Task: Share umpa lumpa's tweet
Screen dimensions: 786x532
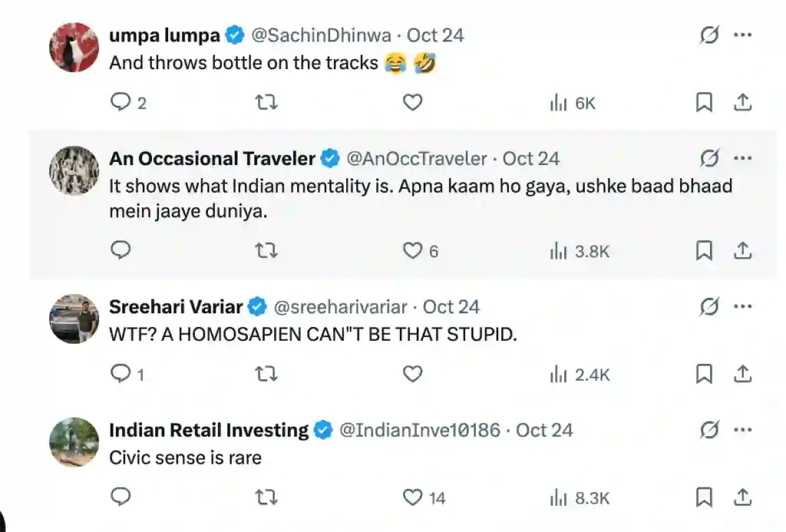Action: click(x=742, y=102)
